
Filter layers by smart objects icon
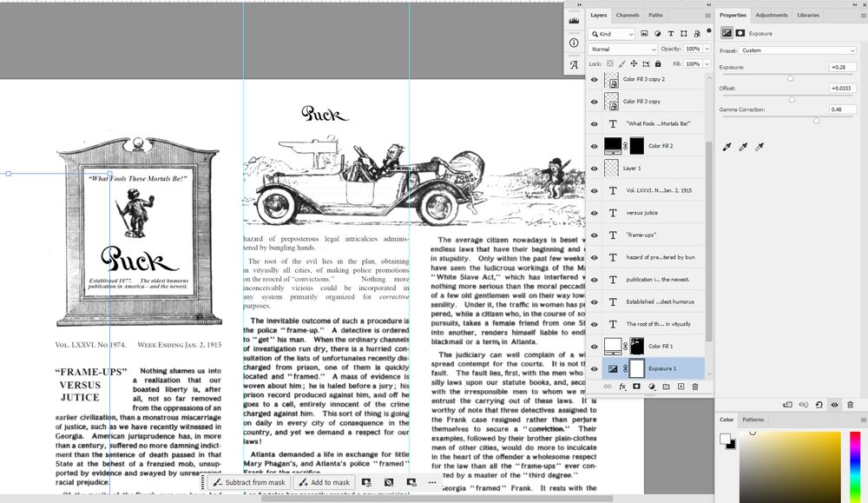click(x=697, y=34)
